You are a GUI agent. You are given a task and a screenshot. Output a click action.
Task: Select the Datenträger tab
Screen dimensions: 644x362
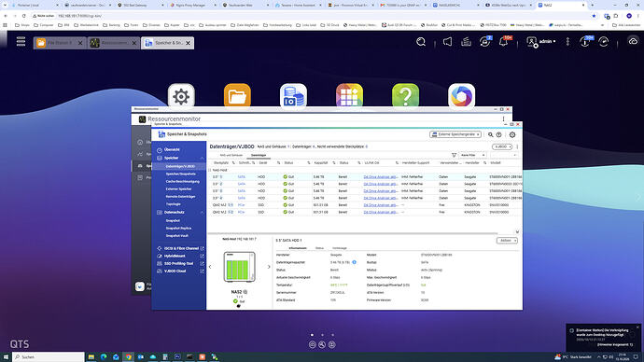(259, 155)
